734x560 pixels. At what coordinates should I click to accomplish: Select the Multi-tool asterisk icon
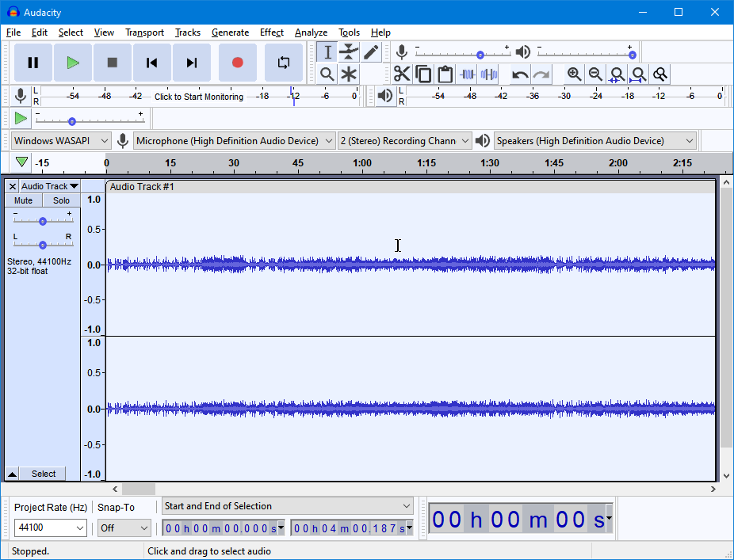click(x=349, y=74)
